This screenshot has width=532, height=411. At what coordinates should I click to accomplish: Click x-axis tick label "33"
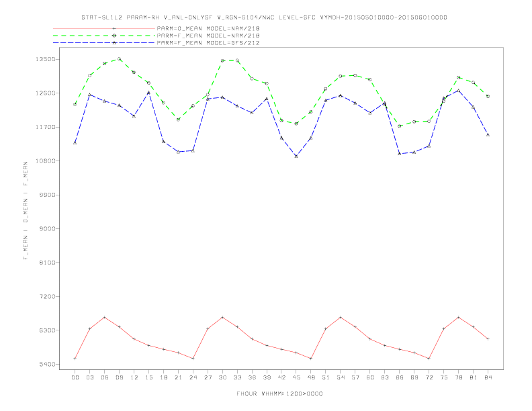[x=238, y=377]
